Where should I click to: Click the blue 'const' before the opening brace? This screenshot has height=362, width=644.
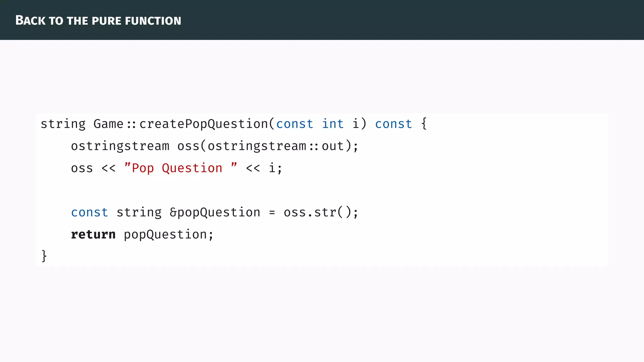pos(393,124)
